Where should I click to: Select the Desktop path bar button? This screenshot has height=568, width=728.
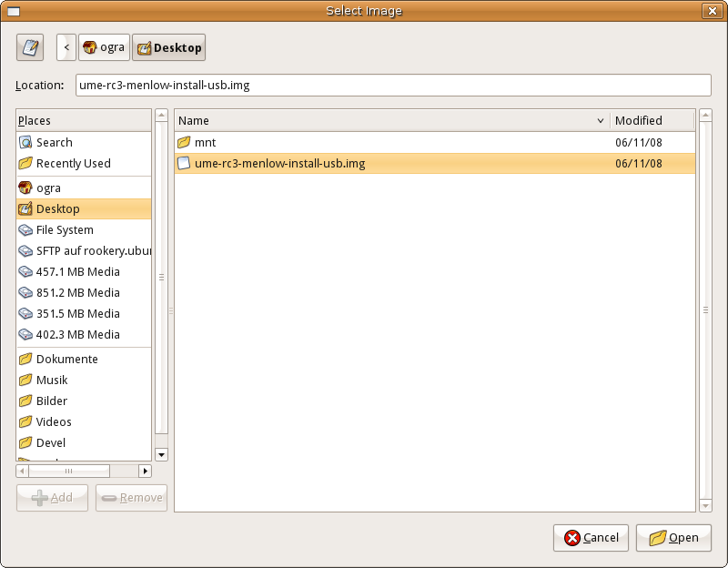[168, 47]
